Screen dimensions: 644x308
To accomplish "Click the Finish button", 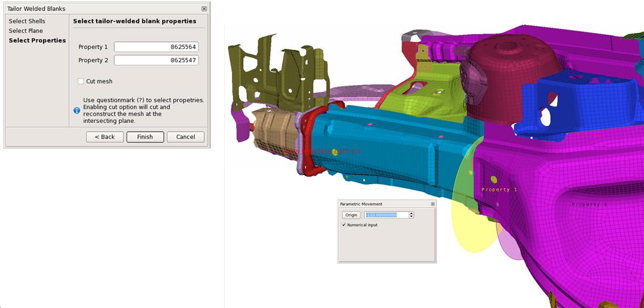I will tap(145, 137).
